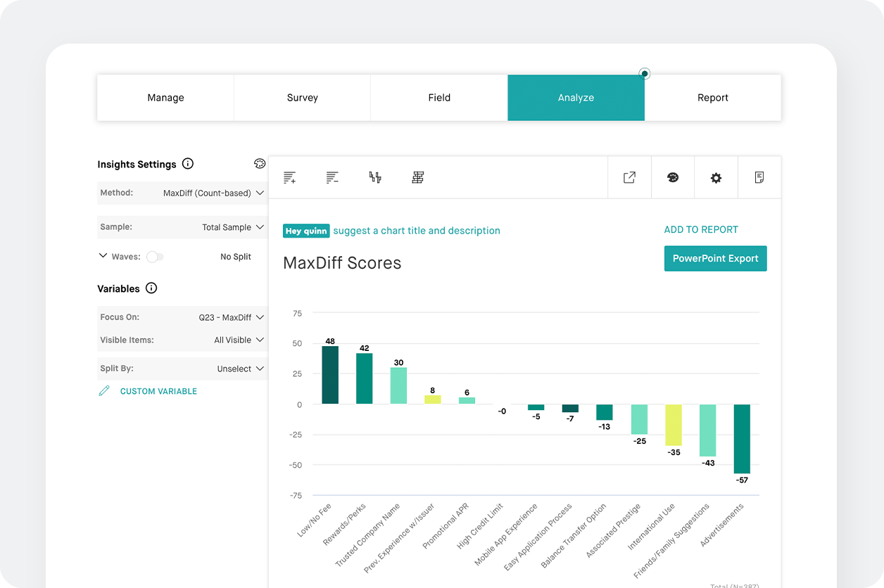This screenshot has width=884, height=588.
Task: Click the Promotional APR bar valued 6
Action: click(x=467, y=401)
